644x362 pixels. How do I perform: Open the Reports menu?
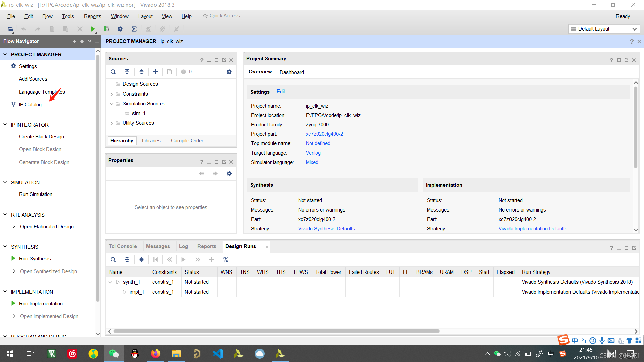[x=92, y=16]
